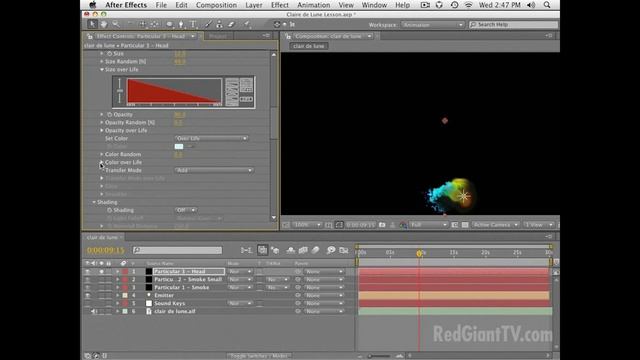Viewport: 640px width, 360px height.
Task: Open the viewer resolution Full dropdown
Action: click(429, 225)
